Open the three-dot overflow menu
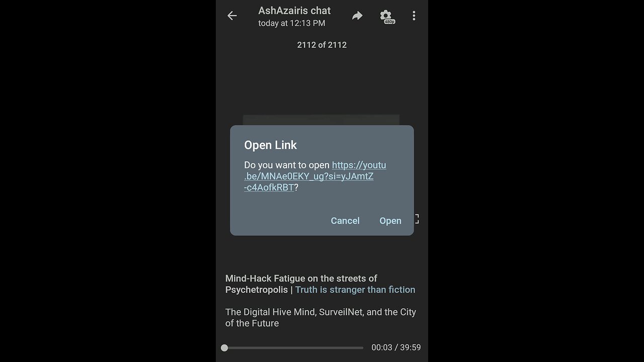This screenshot has width=644, height=362. pos(414,16)
